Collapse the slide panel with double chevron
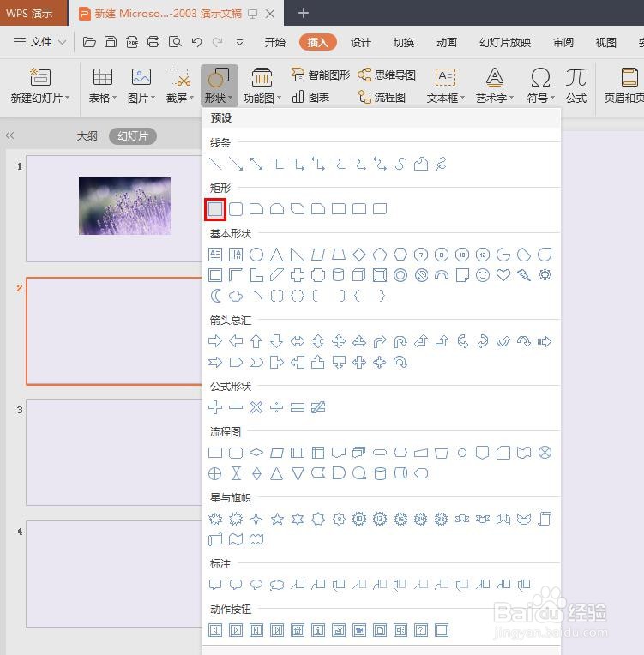 [10, 135]
